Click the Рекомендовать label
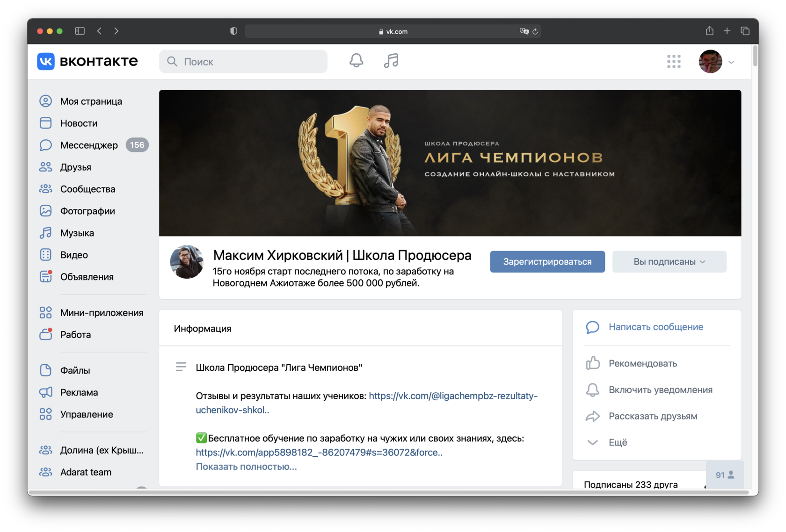Image resolution: width=786 pixels, height=532 pixels. click(x=643, y=363)
